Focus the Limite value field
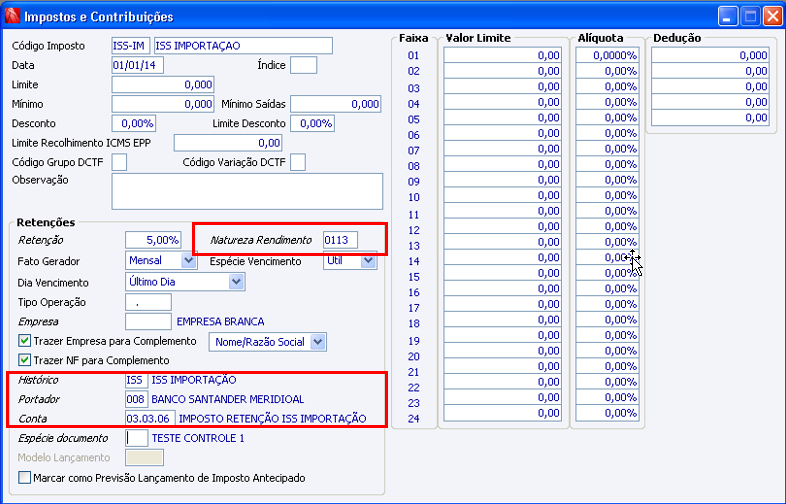The width and height of the screenshot is (786, 504). 163,85
